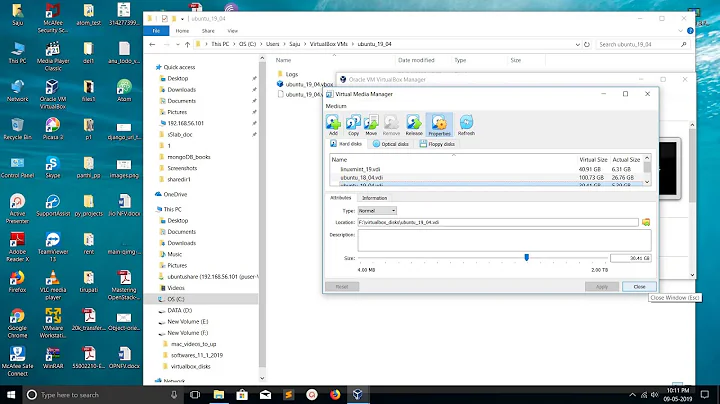Open the Home ribbon tab in File Explorer
The height and width of the screenshot is (404, 720).
pyautogui.click(x=182, y=31)
